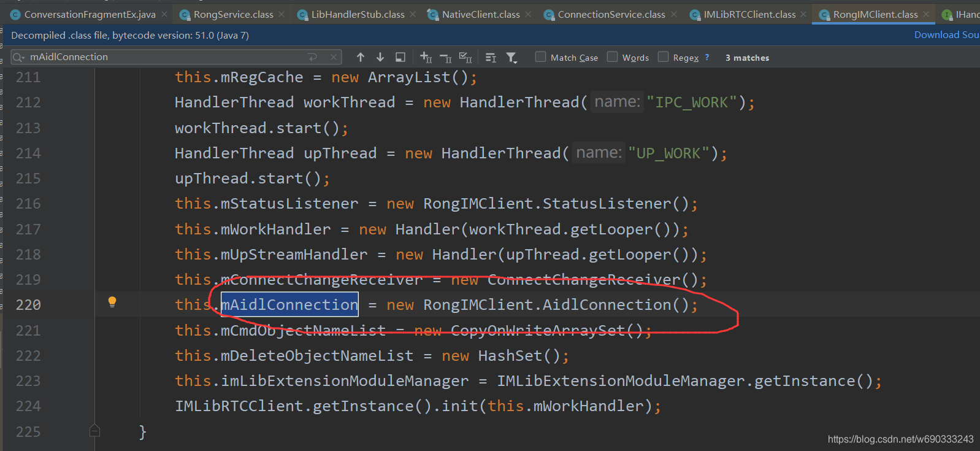Click upThread.start() on line 215
This screenshot has width=980, height=451.
click(x=248, y=179)
